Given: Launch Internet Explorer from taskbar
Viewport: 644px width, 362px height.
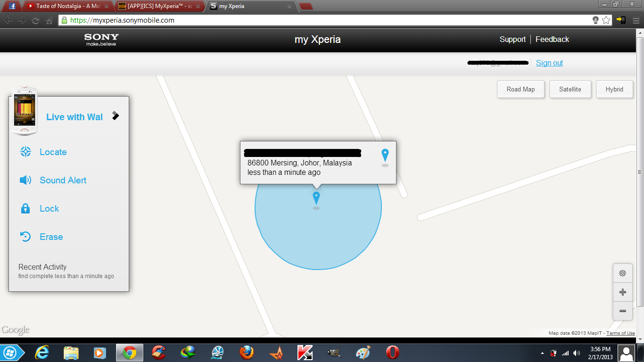Looking at the screenshot, I should coord(42,353).
